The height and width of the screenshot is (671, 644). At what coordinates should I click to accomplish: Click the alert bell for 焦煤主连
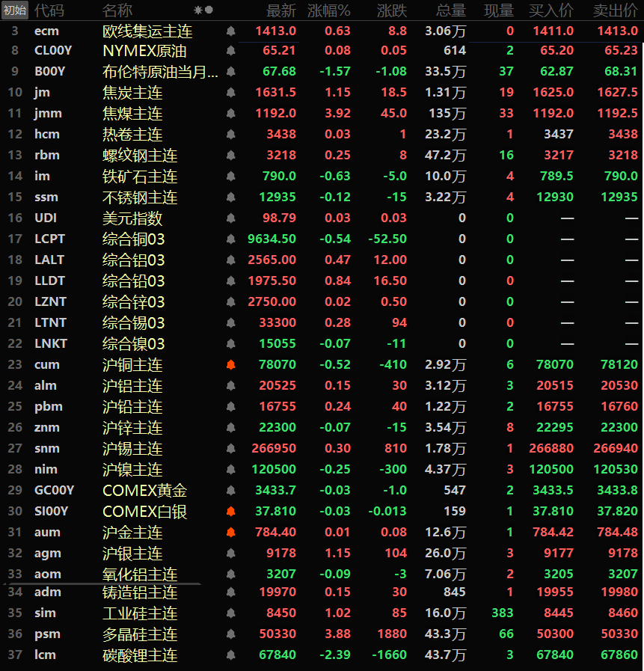230,114
